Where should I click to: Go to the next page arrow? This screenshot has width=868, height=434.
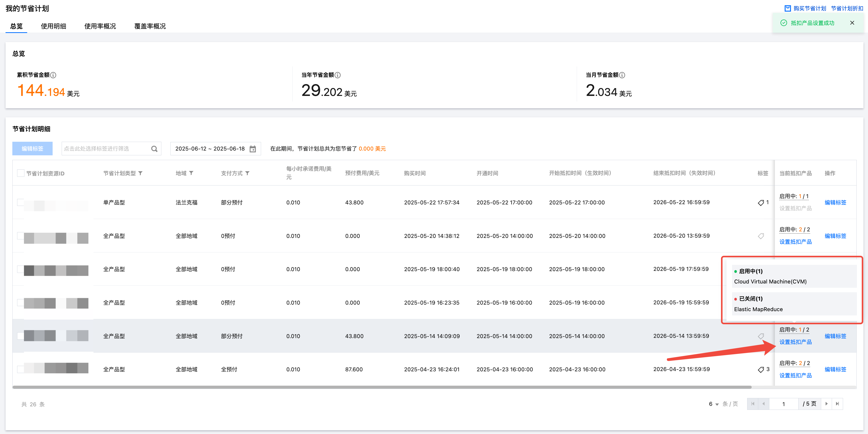click(826, 404)
